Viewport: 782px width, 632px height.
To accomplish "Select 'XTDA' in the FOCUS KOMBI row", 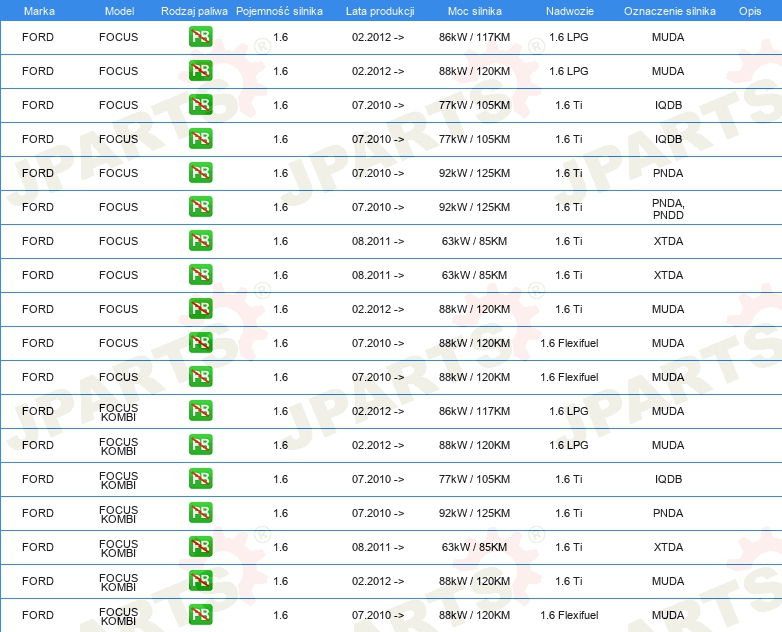I will [x=668, y=547].
